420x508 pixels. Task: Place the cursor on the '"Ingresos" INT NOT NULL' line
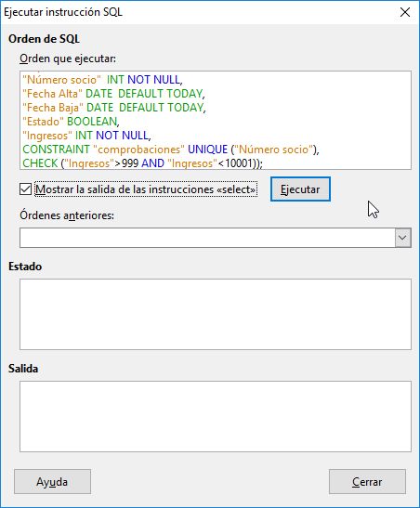(86, 136)
